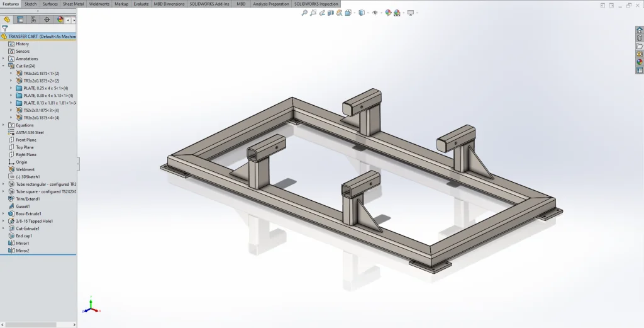
Task: Switch to ConfigurationManager tab
Action: click(x=33, y=20)
